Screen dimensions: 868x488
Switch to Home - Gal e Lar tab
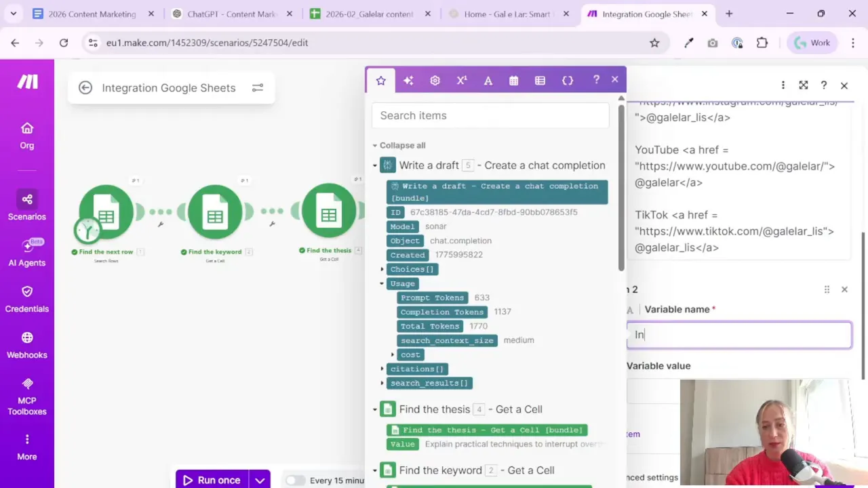click(x=509, y=14)
